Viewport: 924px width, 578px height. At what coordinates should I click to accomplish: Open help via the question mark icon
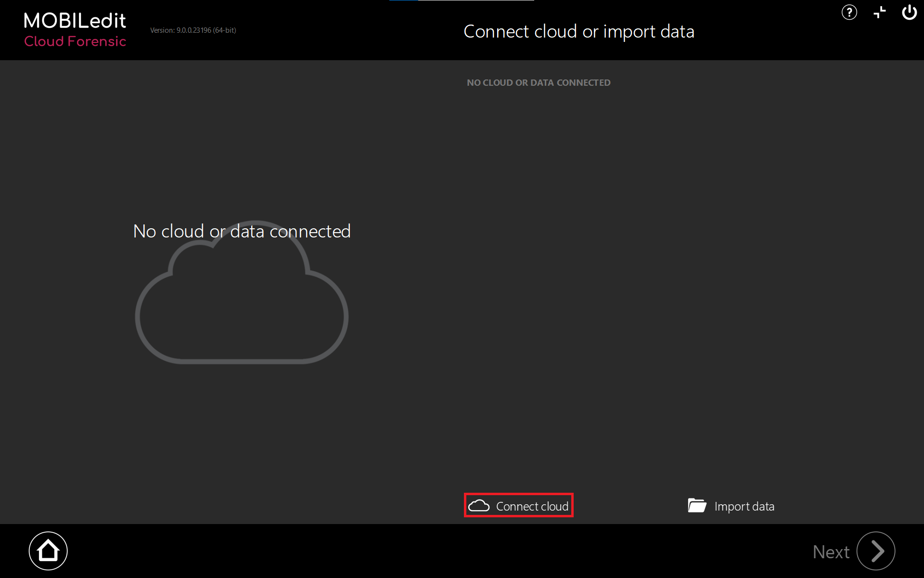point(849,13)
